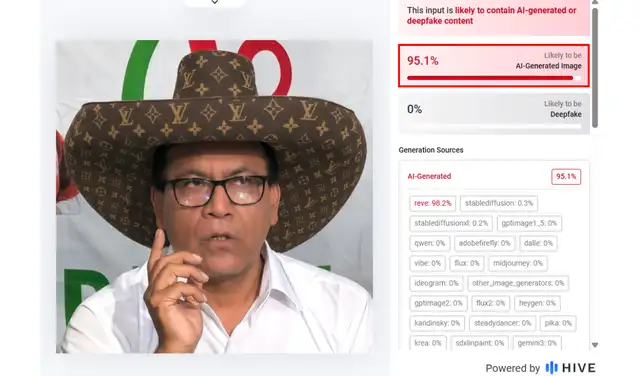Screen dimensions: 640x376
Task: Select the midjourney: 0% tag
Action: click(x=518, y=263)
